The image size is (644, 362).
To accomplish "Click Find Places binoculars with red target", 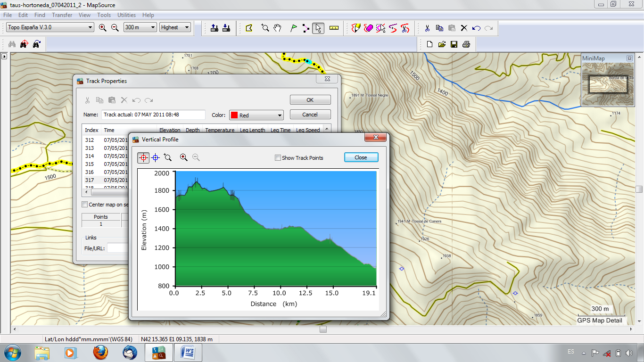I will [x=24, y=44].
